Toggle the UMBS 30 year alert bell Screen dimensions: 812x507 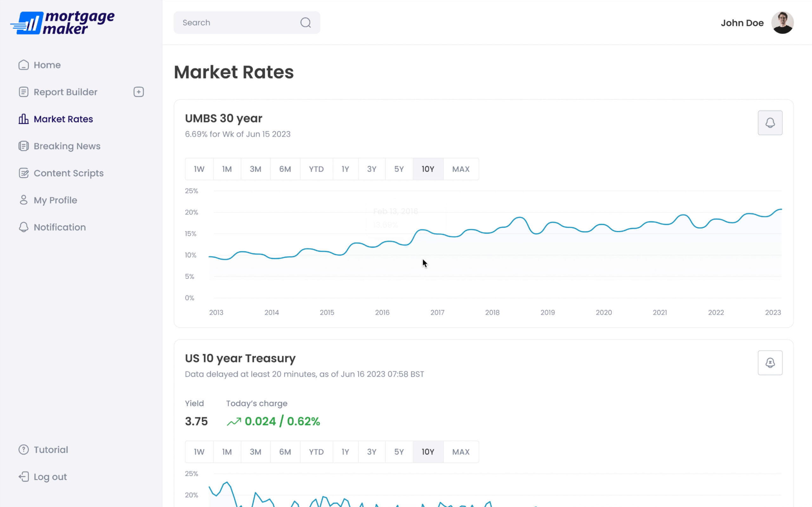point(770,123)
